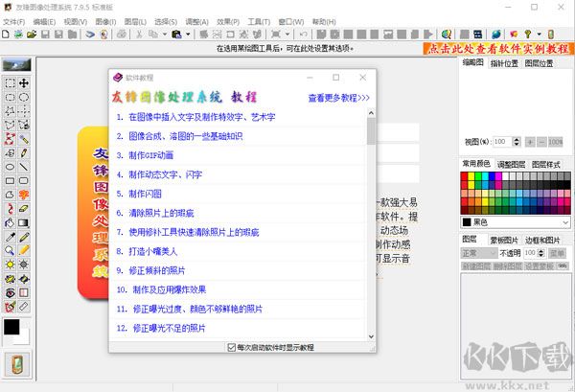Click the black foreground color swatch
The width and height of the screenshot is (575, 392).
coord(11,327)
